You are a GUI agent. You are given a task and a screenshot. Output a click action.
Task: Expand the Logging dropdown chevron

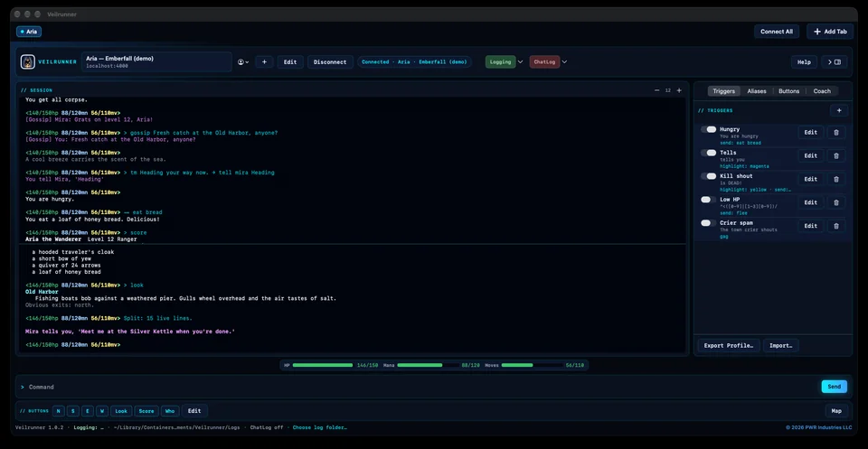click(x=521, y=62)
